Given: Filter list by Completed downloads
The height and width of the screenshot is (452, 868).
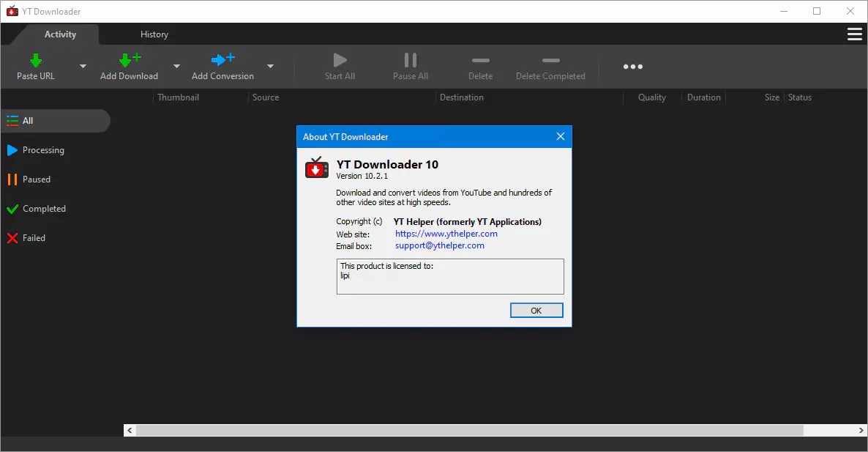Looking at the screenshot, I should tap(44, 209).
